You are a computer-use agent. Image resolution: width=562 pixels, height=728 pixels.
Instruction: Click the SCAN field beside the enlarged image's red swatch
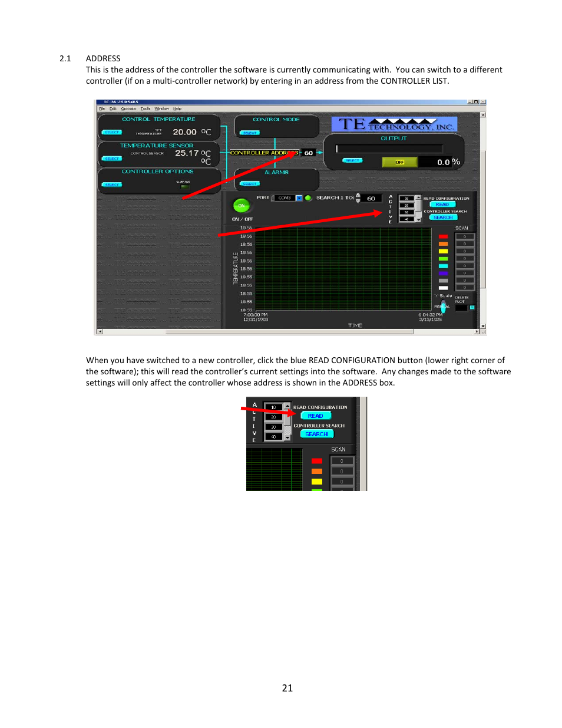tap(342, 461)
